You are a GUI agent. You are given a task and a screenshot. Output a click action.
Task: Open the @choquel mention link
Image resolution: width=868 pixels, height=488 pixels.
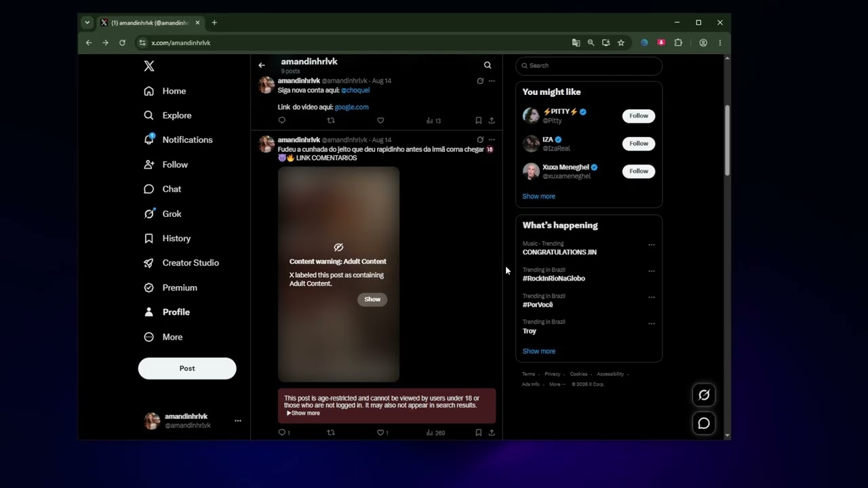click(x=355, y=90)
